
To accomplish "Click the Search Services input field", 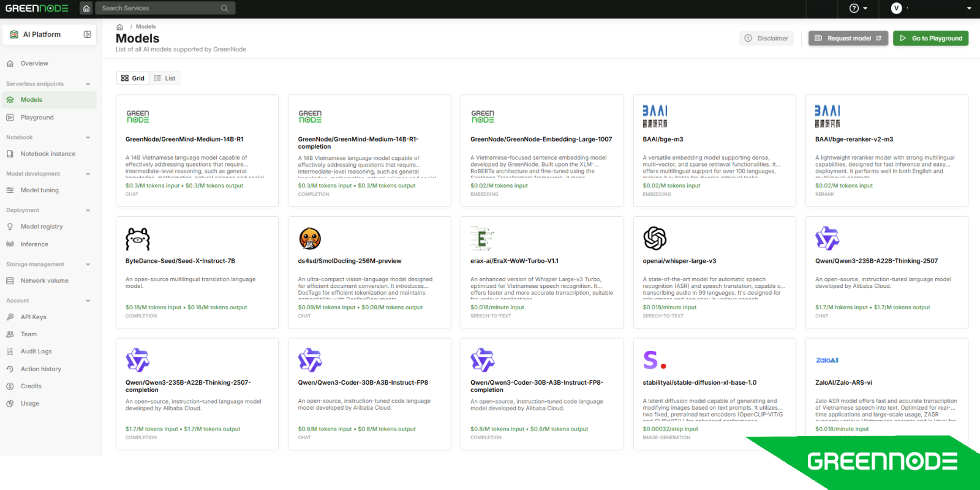I will coord(158,8).
